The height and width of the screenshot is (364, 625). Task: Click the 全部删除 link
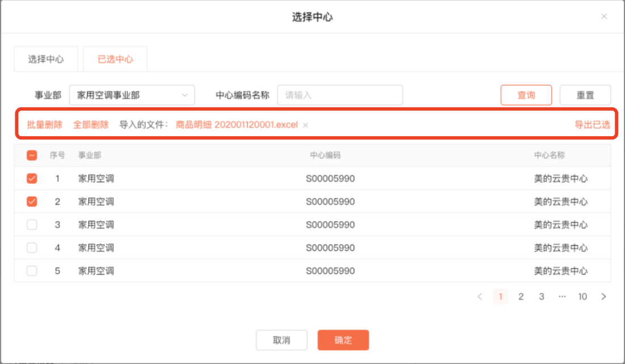coord(91,125)
